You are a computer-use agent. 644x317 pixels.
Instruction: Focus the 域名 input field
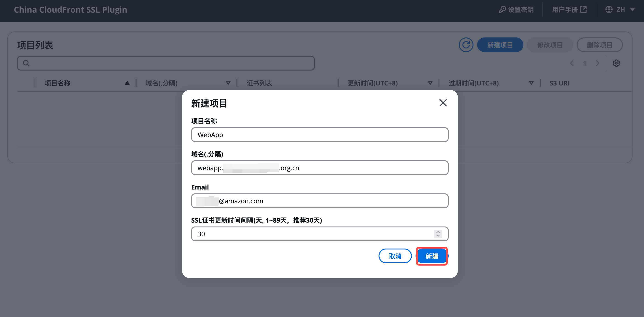click(x=320, y=168)
